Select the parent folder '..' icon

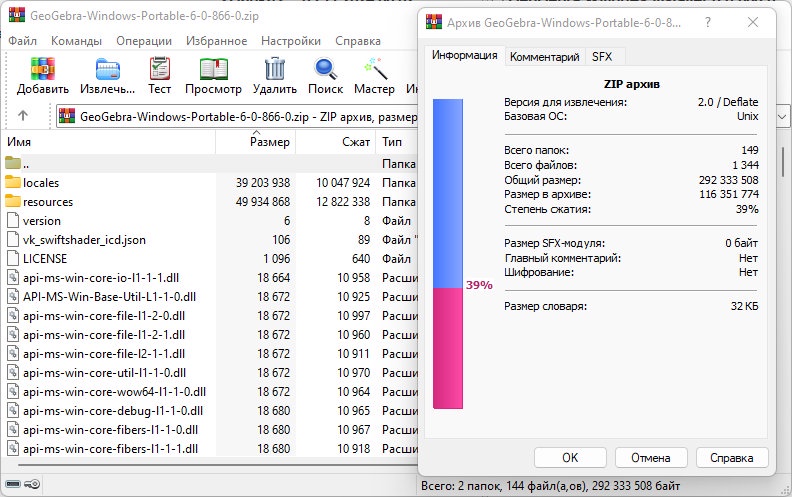click(13, 163)
